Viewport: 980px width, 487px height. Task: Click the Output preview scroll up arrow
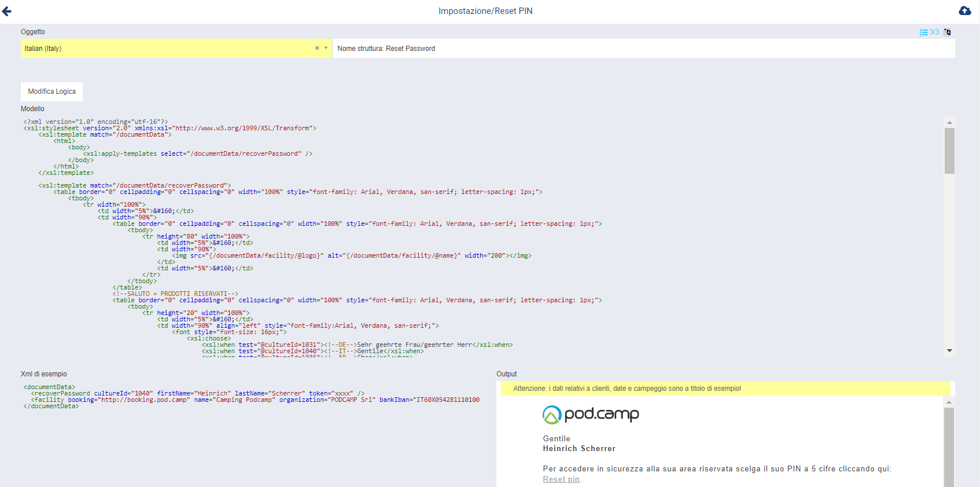coord(949,402)
